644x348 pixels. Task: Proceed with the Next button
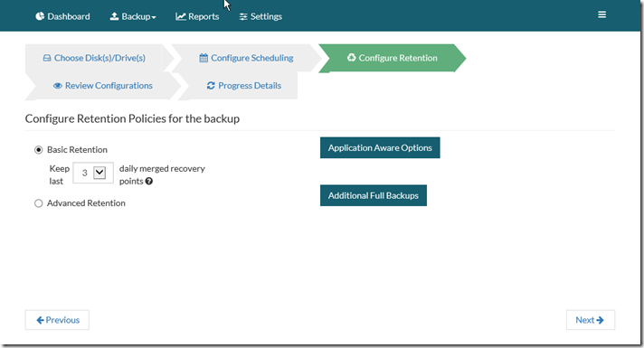click(x=591, y=320)
